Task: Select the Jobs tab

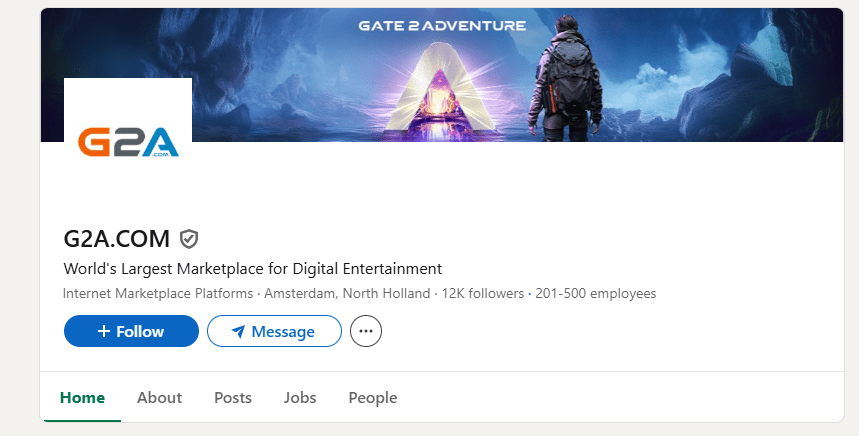Action: [x=300, y=398]
